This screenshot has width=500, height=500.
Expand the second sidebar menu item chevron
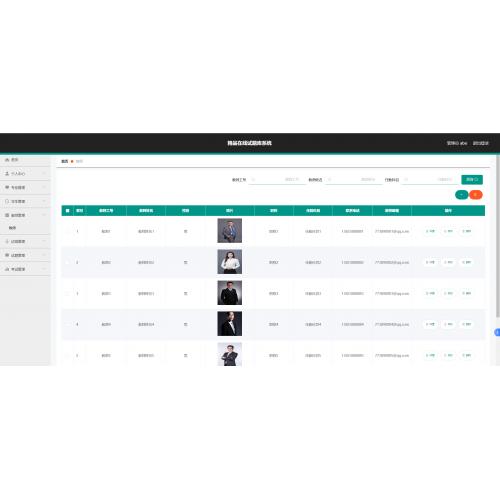[x=44, y=174]
